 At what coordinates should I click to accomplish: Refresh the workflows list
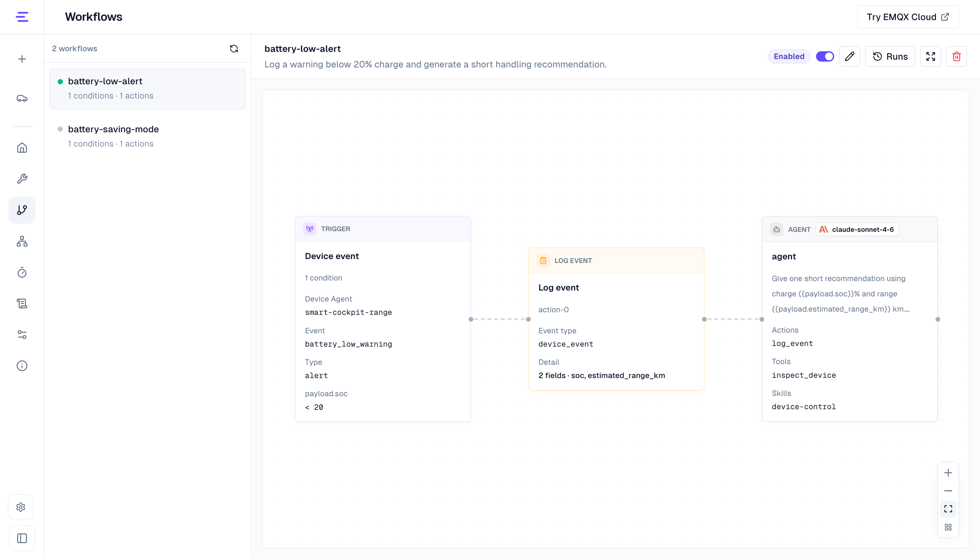click(234, 49)
